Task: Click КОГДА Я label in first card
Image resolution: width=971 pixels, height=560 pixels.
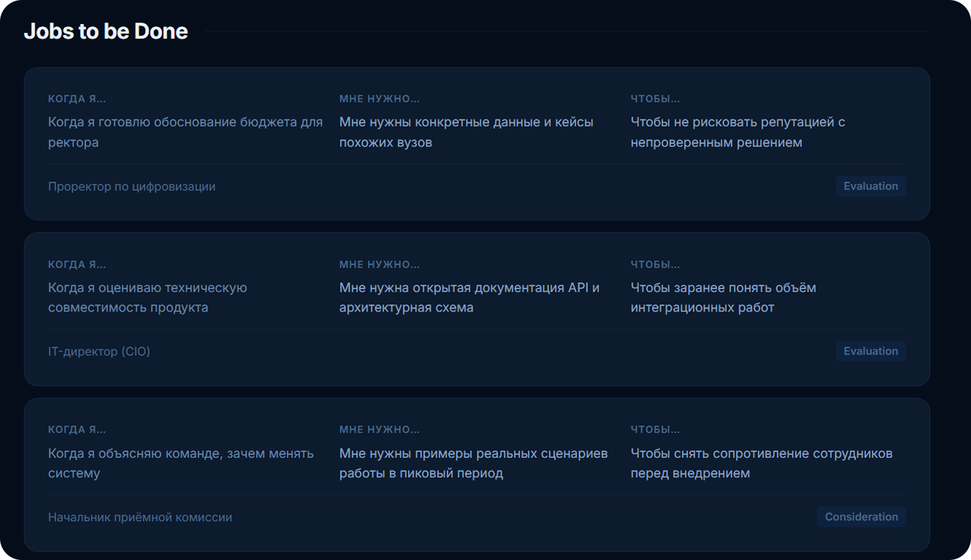Action: (77, 99)
